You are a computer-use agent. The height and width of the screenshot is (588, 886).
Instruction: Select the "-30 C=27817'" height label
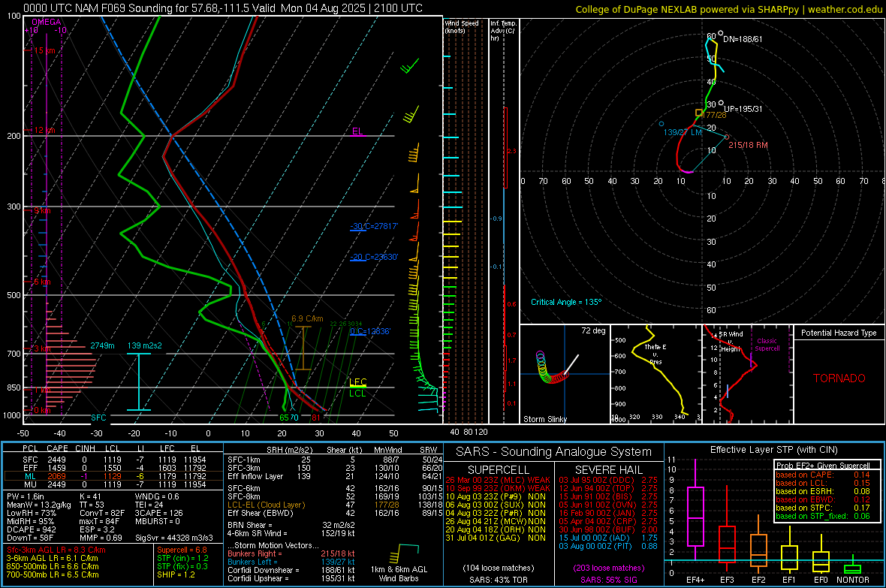pyautogui.click(x=374, y=226)
